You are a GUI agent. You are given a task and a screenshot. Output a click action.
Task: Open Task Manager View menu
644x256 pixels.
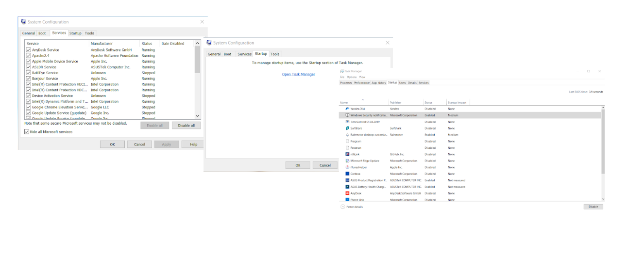[362, 77]
